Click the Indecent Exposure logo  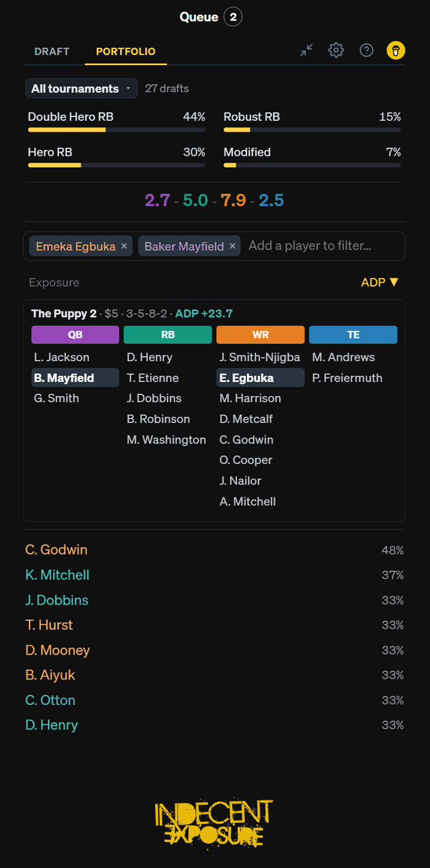coord(214,823)
